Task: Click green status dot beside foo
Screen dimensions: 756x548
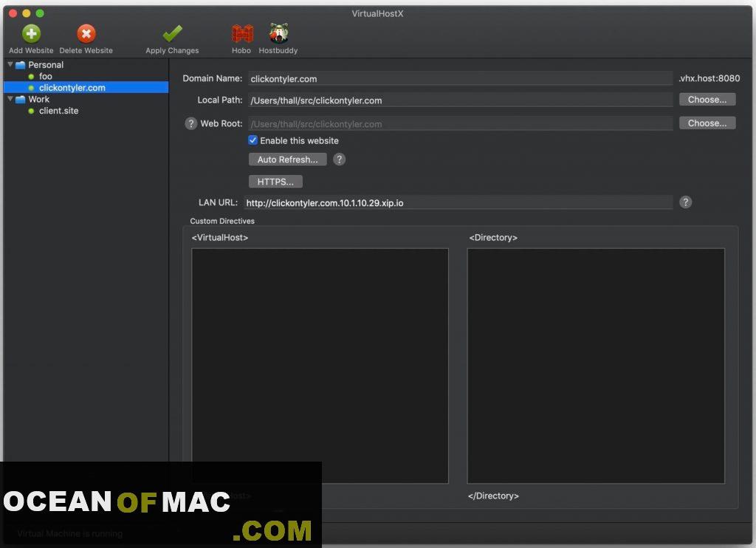Action: point(31,77)
